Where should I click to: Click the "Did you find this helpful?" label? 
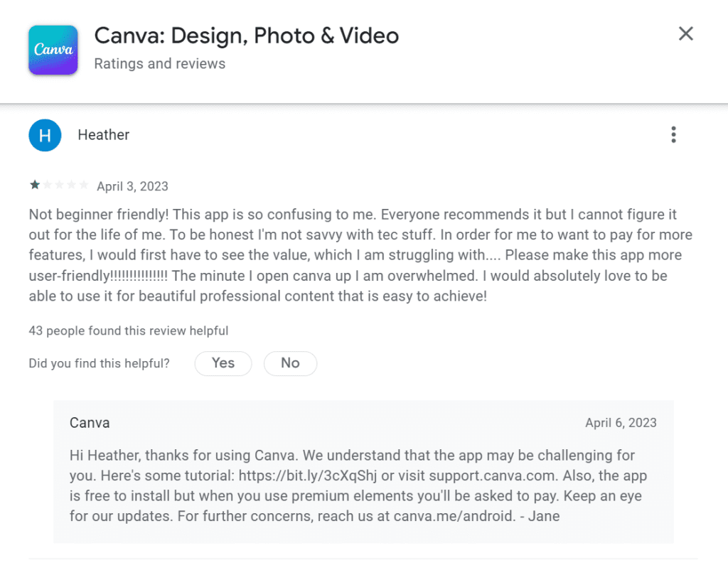pos(99,363)
